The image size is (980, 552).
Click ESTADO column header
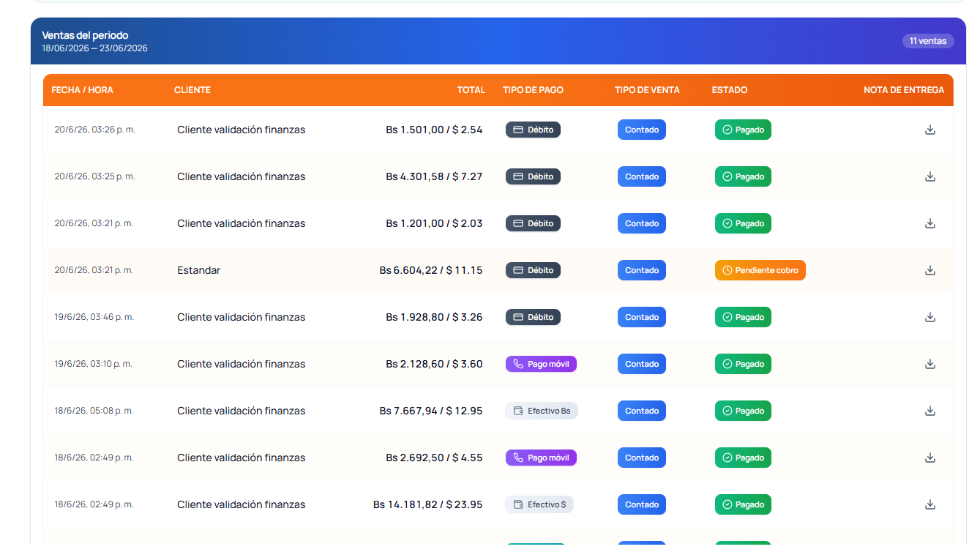tap(730, 90)
